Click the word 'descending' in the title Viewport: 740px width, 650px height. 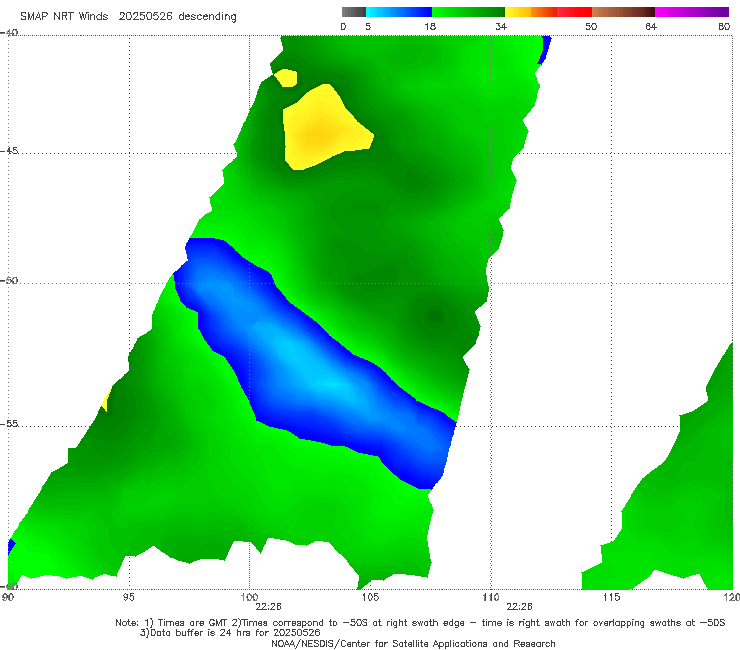tap(208, 17)
